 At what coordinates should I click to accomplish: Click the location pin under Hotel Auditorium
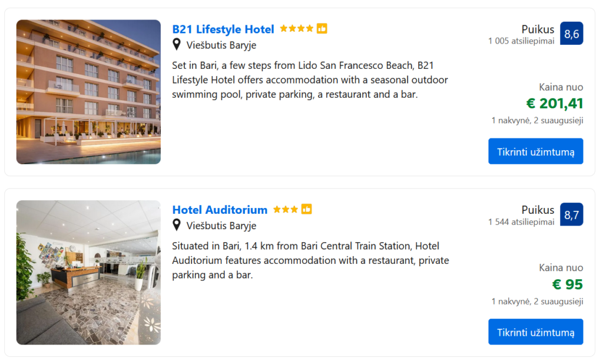coord(176,225)
